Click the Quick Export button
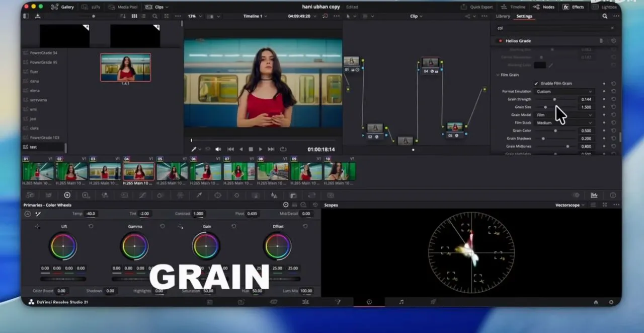644x333 pixels. click(477, 7)
